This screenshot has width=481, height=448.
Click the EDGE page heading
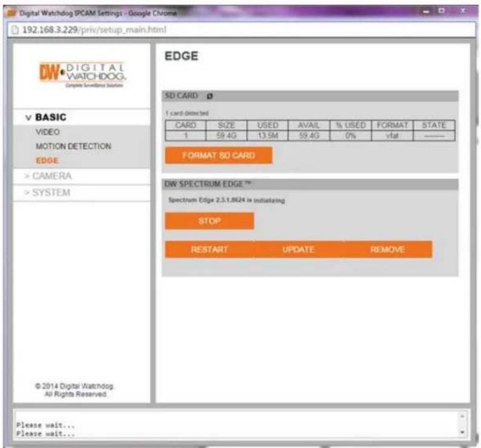click(181, 56)
